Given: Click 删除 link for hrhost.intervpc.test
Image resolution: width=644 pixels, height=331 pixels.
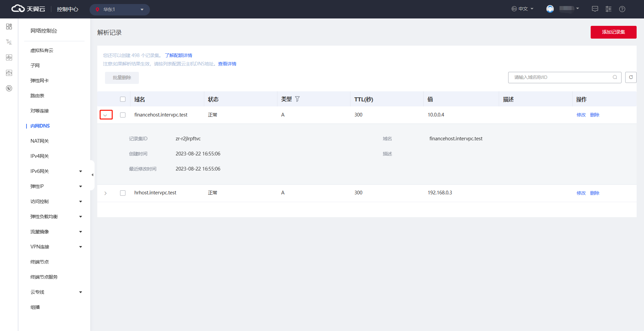Looking at the screenshot, I should [594, 193].
